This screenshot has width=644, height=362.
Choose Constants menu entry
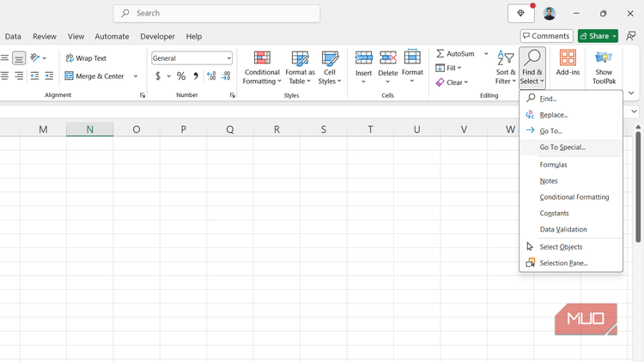[571, 214]
